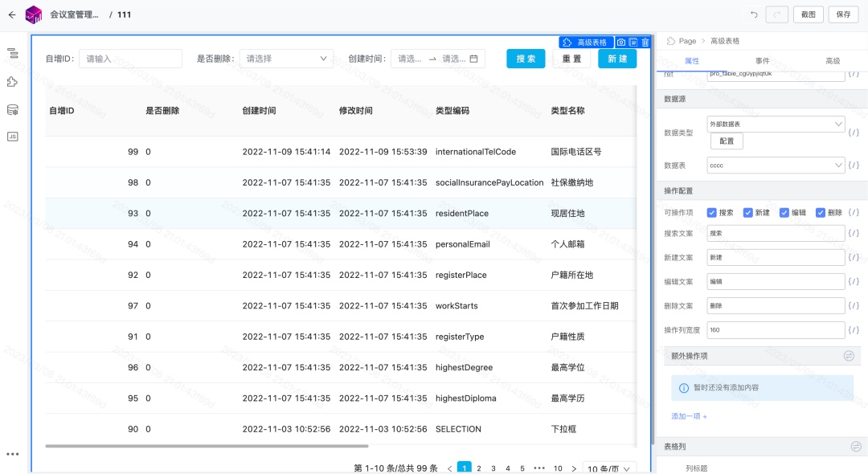Open the page size dropdown in pagination
This screenshot has width=868, height=474.
tap(609, 468)
